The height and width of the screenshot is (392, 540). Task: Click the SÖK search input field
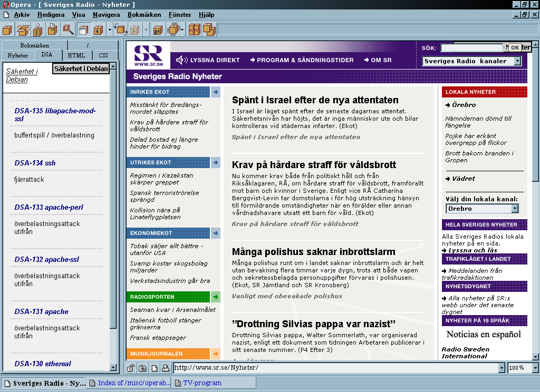click(472, 47)
